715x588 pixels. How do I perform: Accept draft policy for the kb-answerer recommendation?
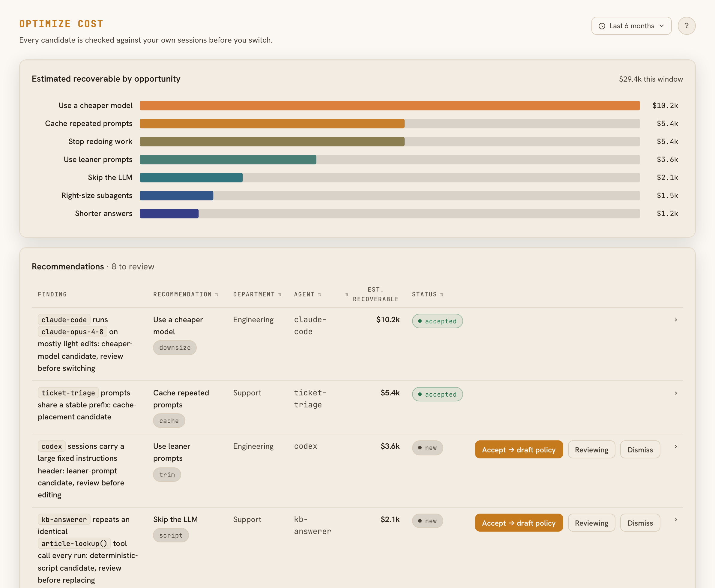519,523
